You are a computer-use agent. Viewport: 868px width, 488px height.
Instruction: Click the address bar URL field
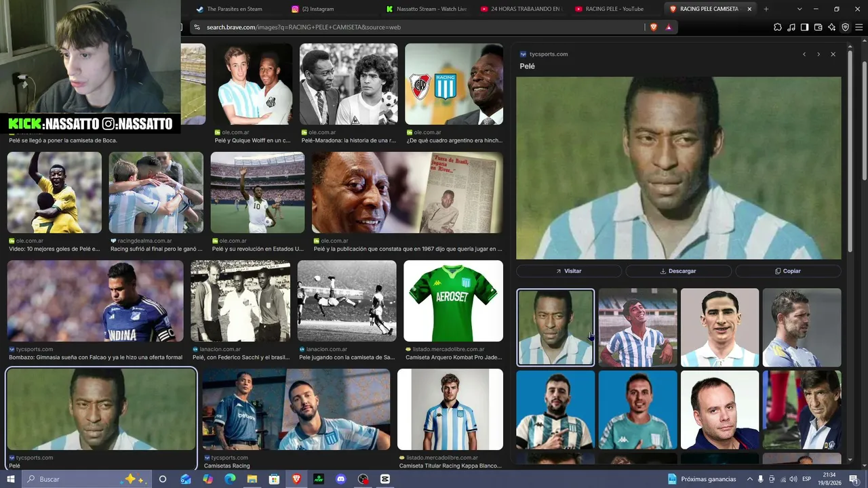coord(420,27)
